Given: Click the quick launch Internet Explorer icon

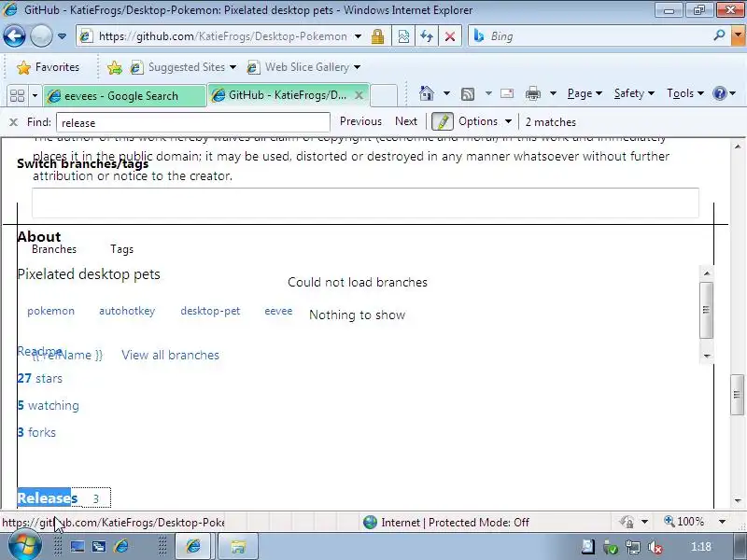Looking at the screenshot, I should pyautogui.click(x=121, y=546).
